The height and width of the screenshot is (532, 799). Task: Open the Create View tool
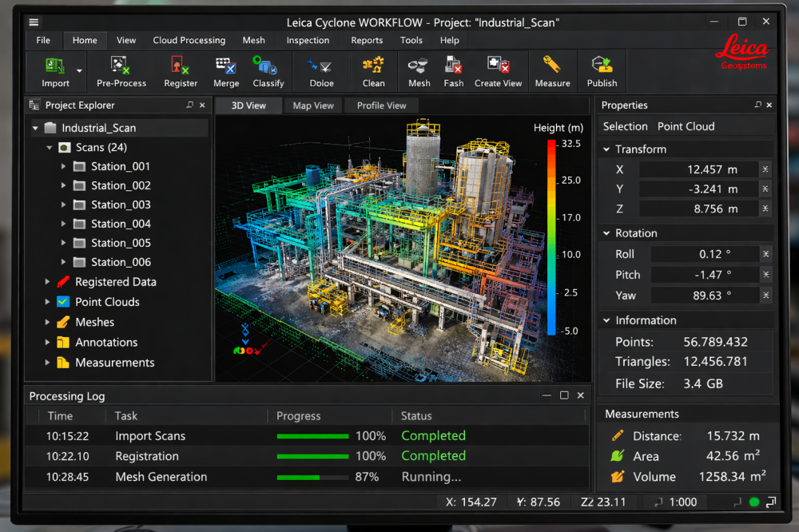pyautogui.click(x=499, y=71)
